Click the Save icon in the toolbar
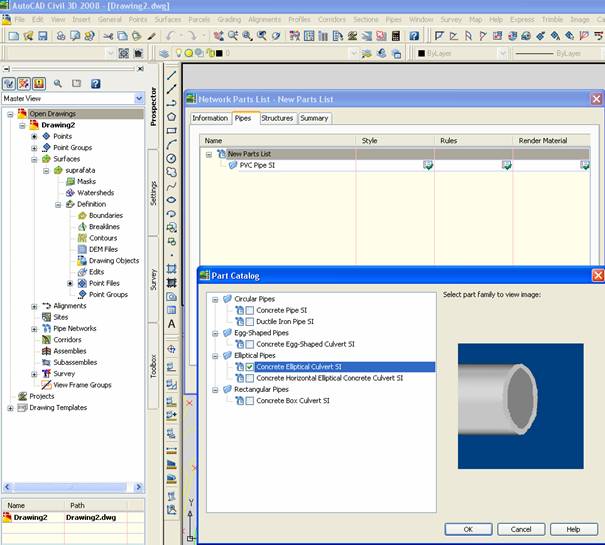This screenshot has height=545, width=605. (x=42, y=36)
